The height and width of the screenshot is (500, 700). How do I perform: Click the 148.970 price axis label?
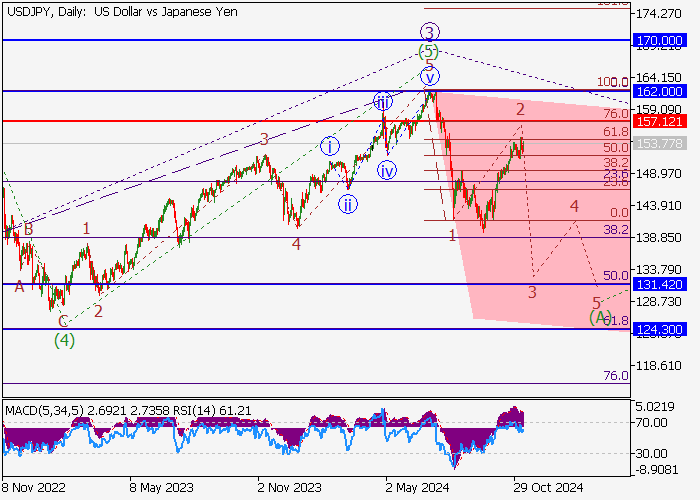659,174
